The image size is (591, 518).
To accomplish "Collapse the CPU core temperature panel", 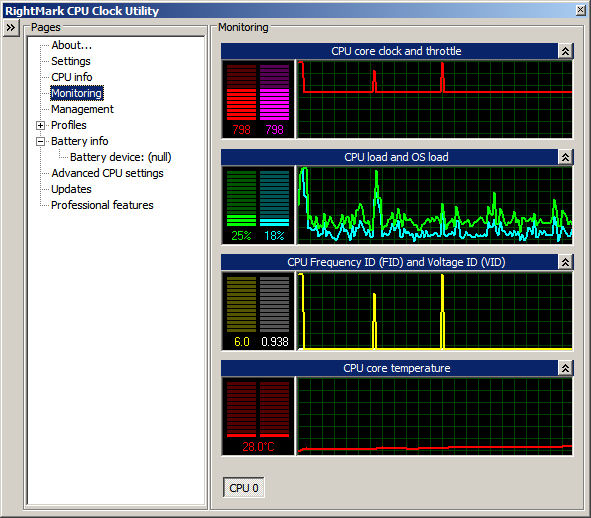I will 565,368.
